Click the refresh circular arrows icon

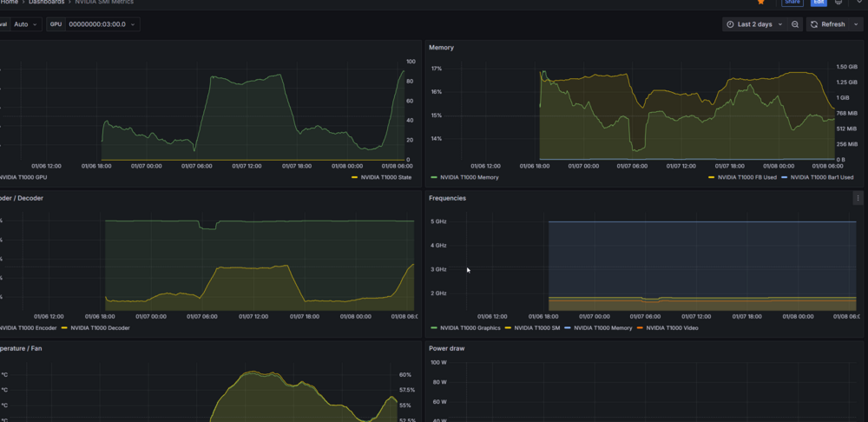point(814,24)
